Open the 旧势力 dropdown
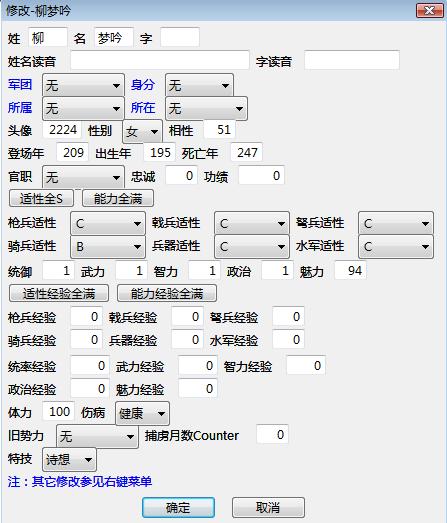 [x=97, y=436]
